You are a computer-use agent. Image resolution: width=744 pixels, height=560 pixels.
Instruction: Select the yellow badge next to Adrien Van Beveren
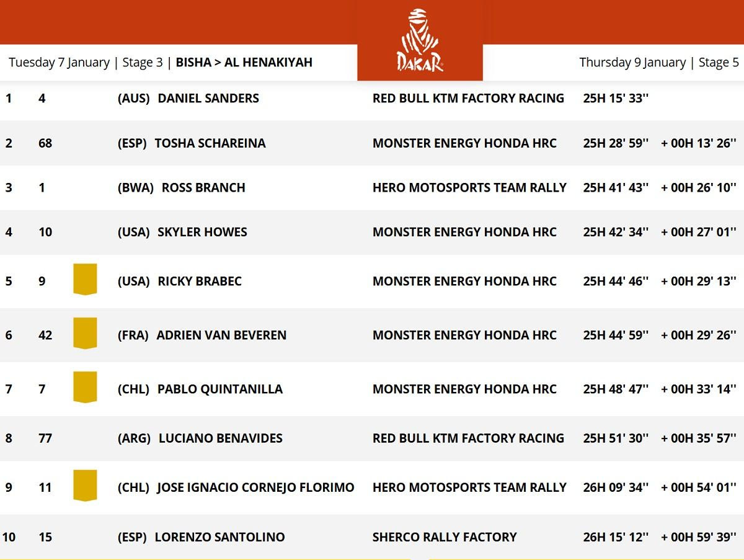click(85, 333)
